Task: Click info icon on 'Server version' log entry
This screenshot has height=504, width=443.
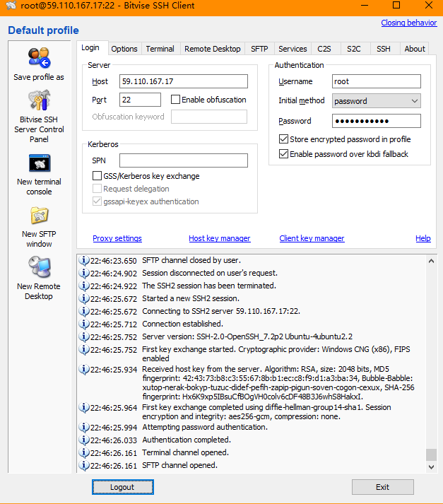Action: [84, 337]
